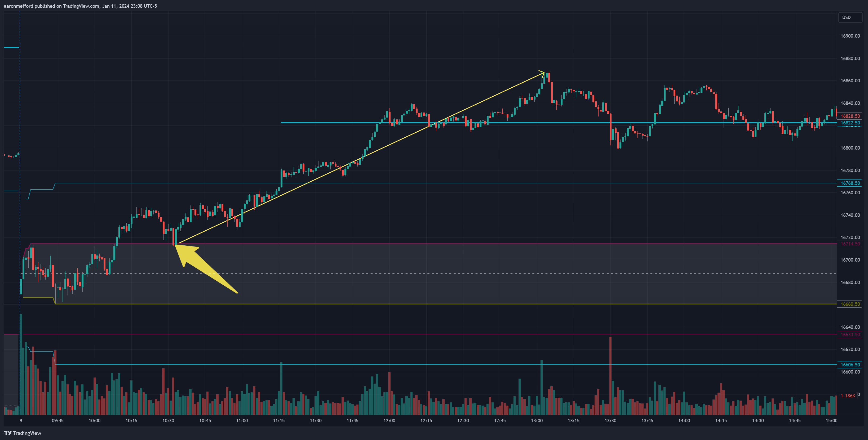Click the 16800.00 price axis tick
This screenshot has width=868, height=440.
[850, 148]
